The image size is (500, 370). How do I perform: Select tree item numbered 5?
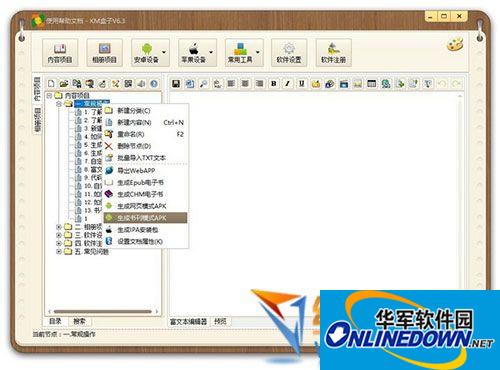(89, 145)
